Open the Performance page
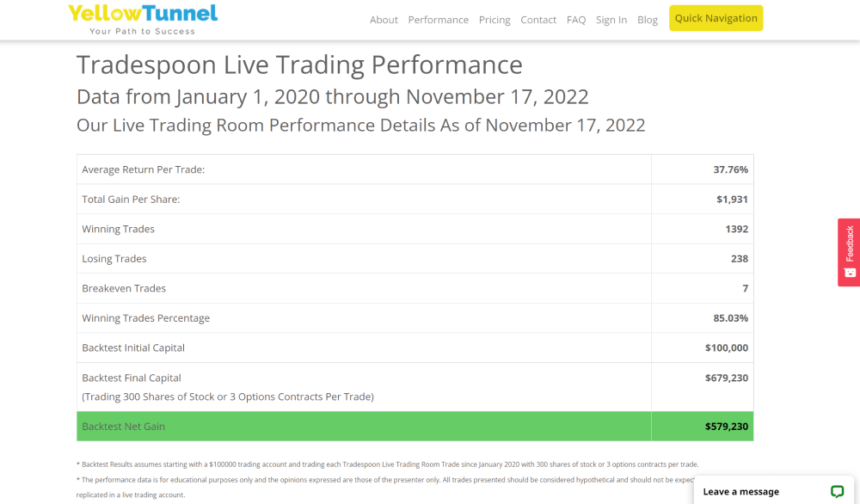Image resolution: width=860 pixels, height=504 pixels. pos(439,19)
